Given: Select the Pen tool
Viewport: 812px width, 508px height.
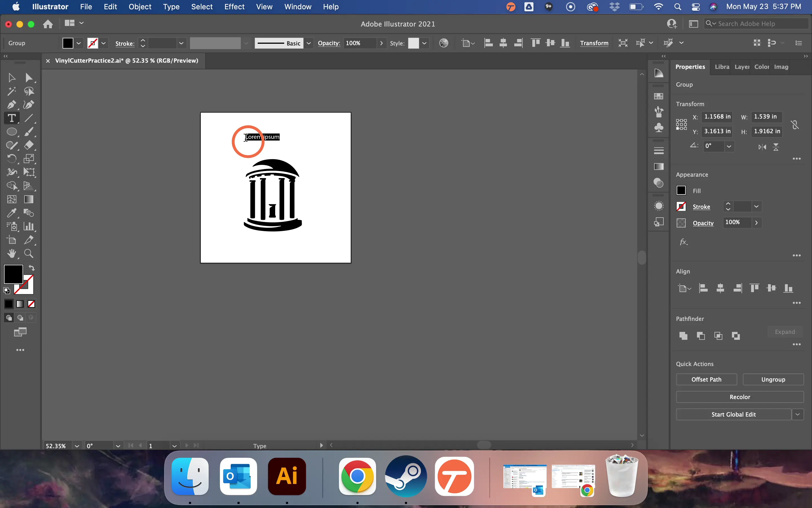Looking at the screenshot, I should point(11,105).
